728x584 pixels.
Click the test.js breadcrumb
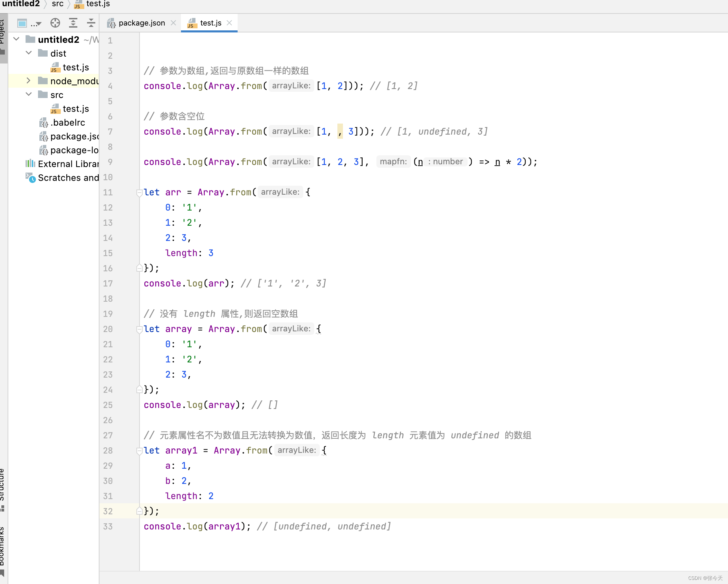click(98, 4)
